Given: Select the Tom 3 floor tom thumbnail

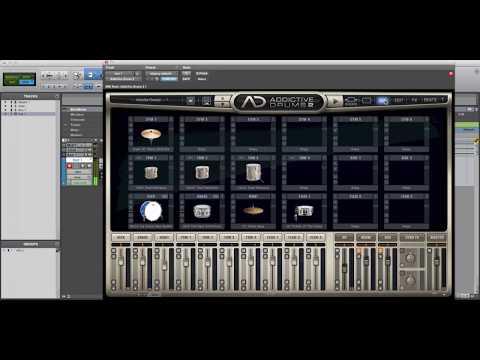Looking at the screenshot, I should point(253,173).
